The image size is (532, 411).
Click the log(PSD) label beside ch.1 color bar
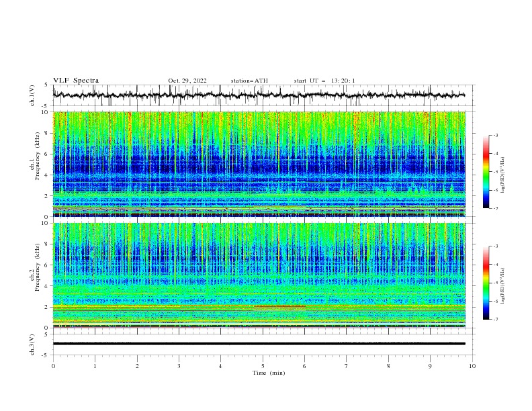[503, 175]
